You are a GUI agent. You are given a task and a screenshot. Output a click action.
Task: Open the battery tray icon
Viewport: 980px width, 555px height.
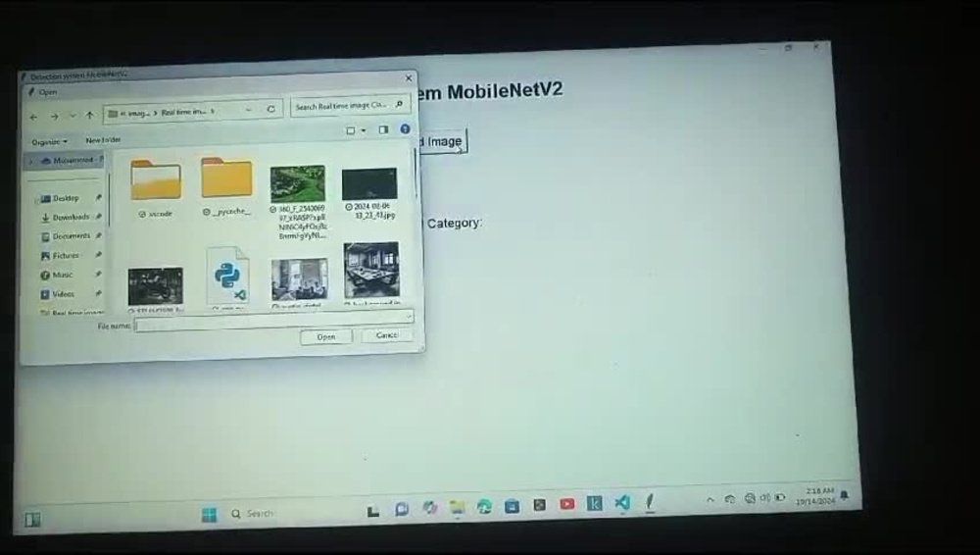pos(780,497)
